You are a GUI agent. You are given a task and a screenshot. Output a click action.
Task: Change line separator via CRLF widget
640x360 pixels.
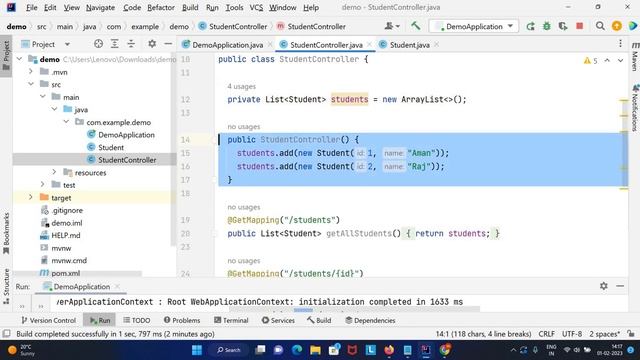point(546,334)
